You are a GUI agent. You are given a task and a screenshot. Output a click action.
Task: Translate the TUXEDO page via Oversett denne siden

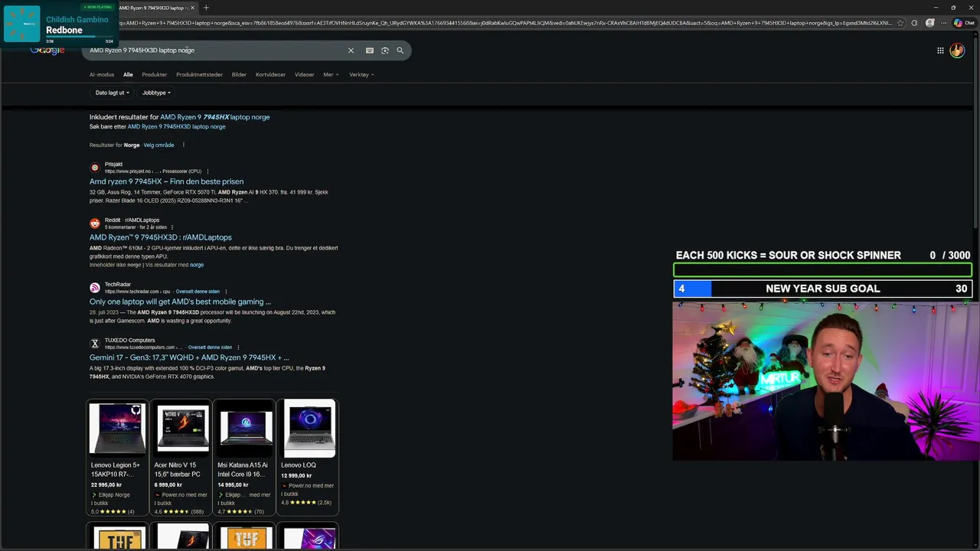pos(210,347)
